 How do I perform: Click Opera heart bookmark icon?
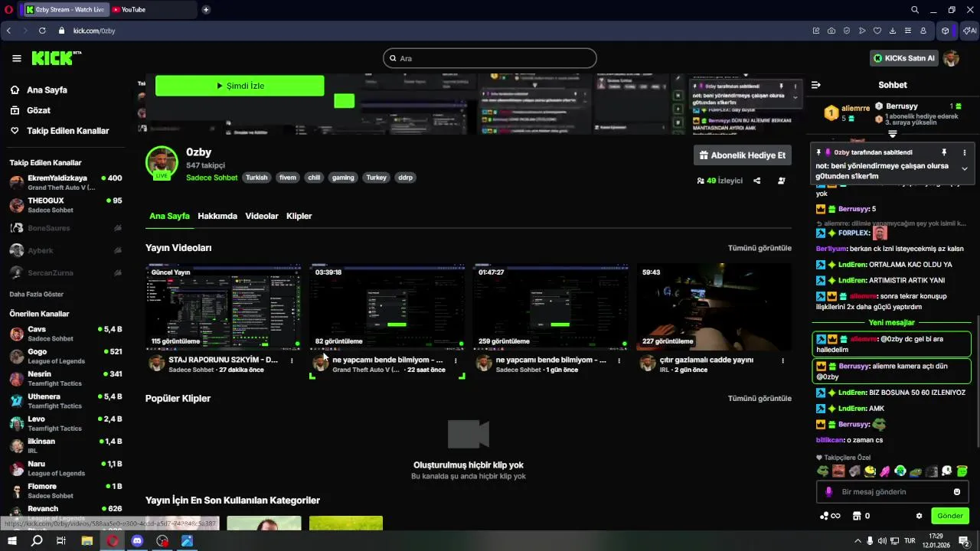pos(877,31)
